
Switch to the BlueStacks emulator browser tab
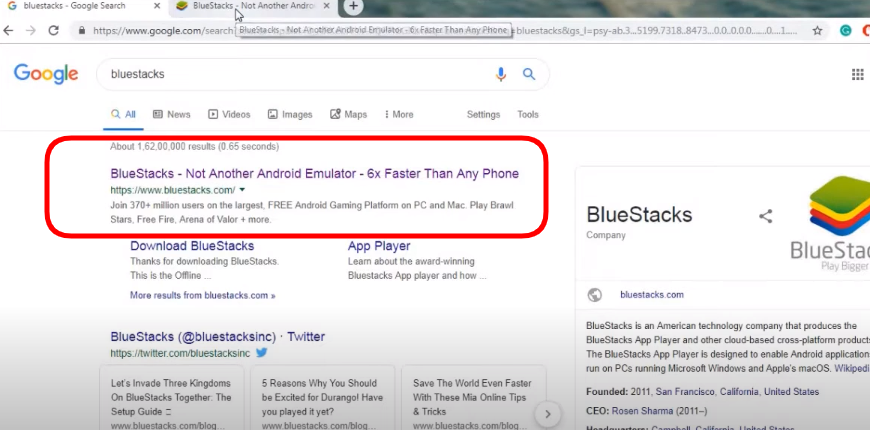(252, 7)
